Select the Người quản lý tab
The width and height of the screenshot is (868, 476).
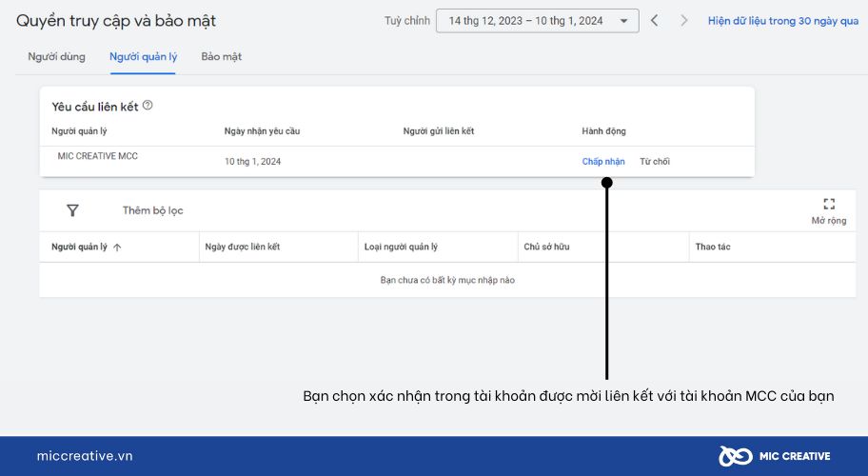144,56
